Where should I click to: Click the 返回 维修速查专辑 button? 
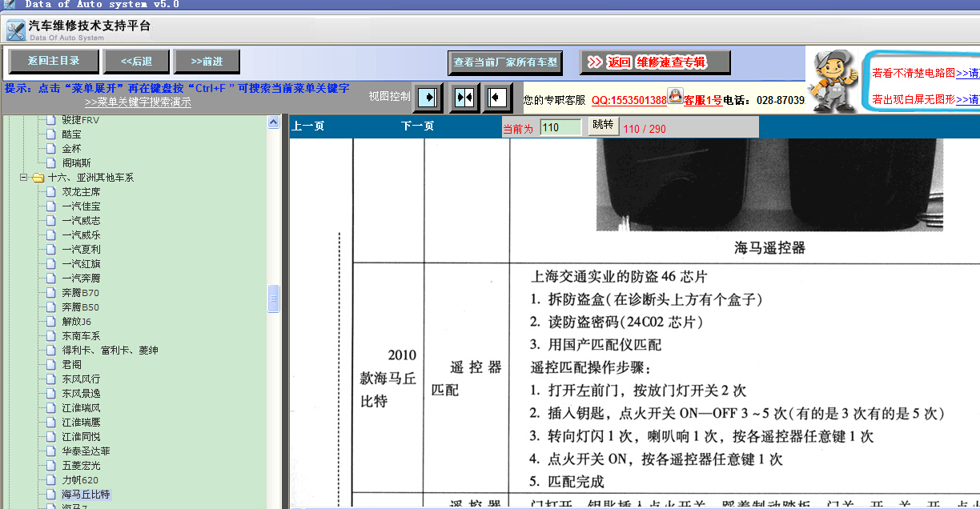(x=655, y=62)
